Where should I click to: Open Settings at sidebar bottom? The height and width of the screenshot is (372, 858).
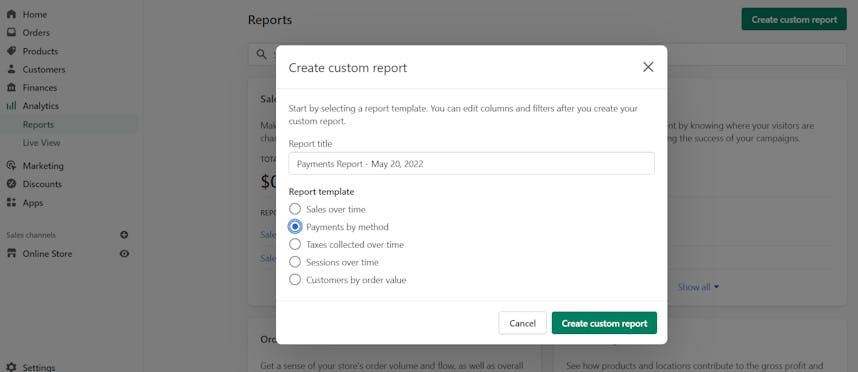click(x=38, y=368)
